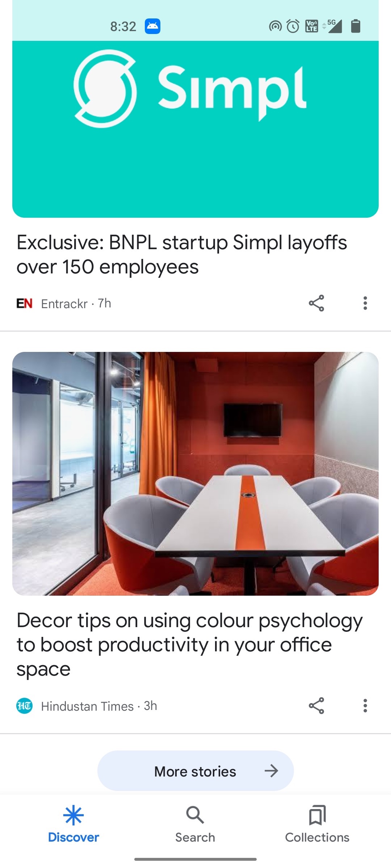The image size is (391, 868).
Task: Share the Hindustan Times decor article
Action: [x=316, y=706]
